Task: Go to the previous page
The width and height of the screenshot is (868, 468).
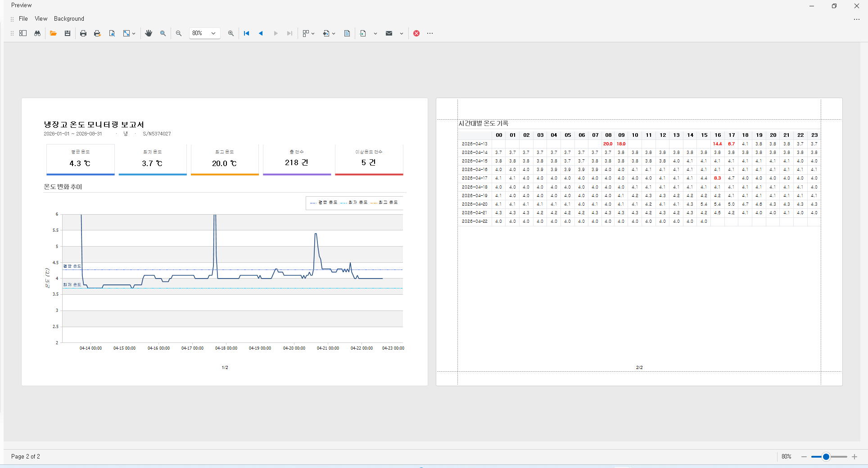Action: click(261, 33)
